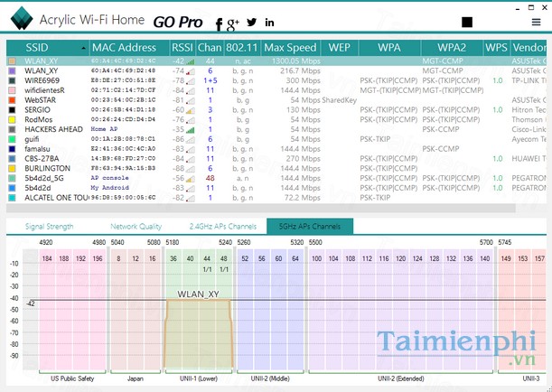This screenshot has width=552, height=392.
Task: Open the Google Plus social icon
Action: (x=233, y=23)
